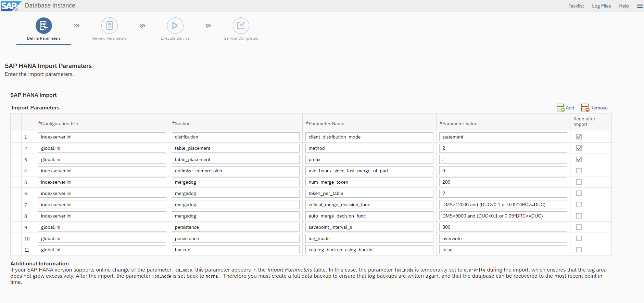Select row 5 via its row selector
Image resolution: width=644 pixels, height=303 pixels.
coord(16,182)
